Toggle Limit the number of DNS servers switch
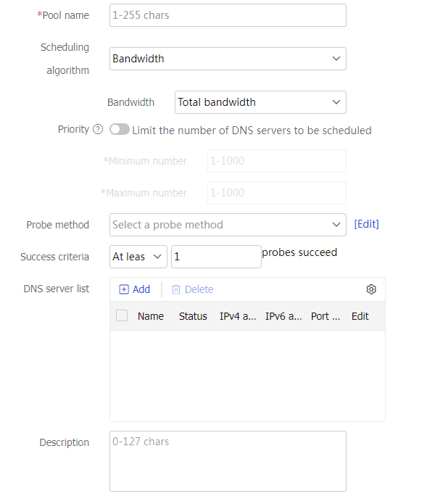 [x=120, y=130]
